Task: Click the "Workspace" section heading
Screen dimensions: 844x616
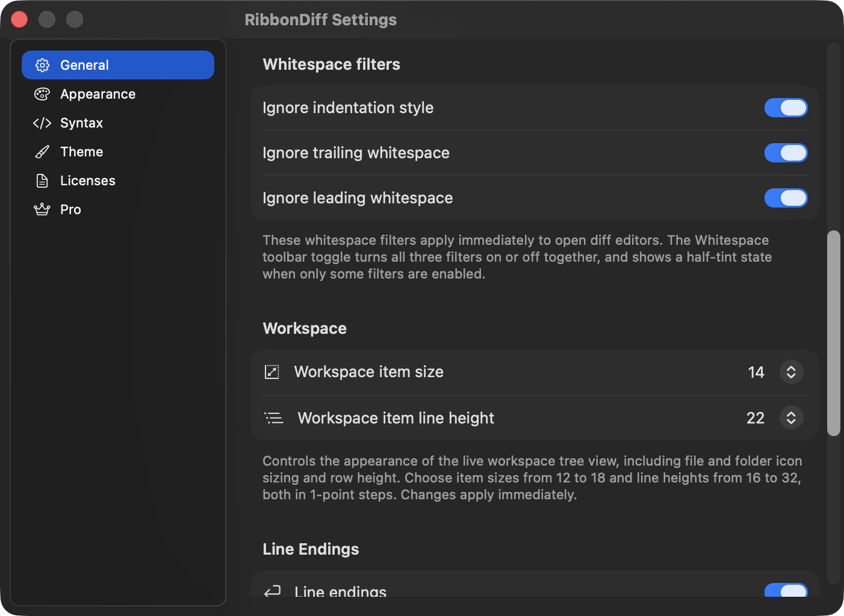Action: coord(305,328)
